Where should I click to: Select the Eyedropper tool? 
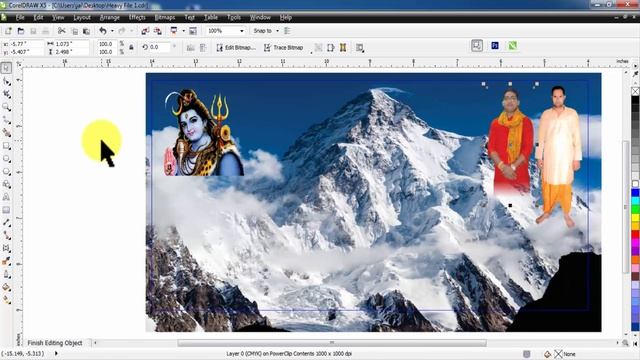click(6, 262)
